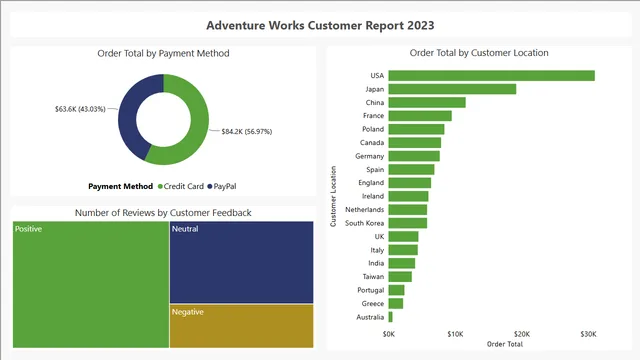Click the Payment Method legend heading

[120, 187]
